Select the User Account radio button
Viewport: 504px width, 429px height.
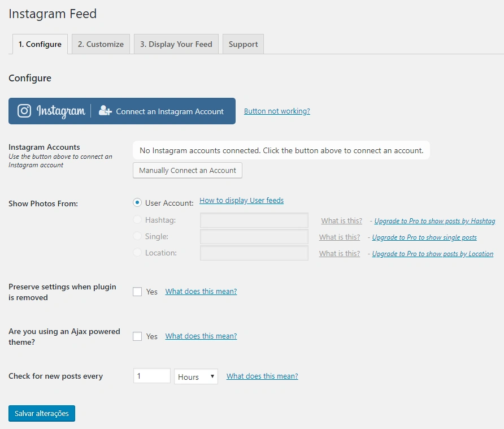tap(137, 202)
